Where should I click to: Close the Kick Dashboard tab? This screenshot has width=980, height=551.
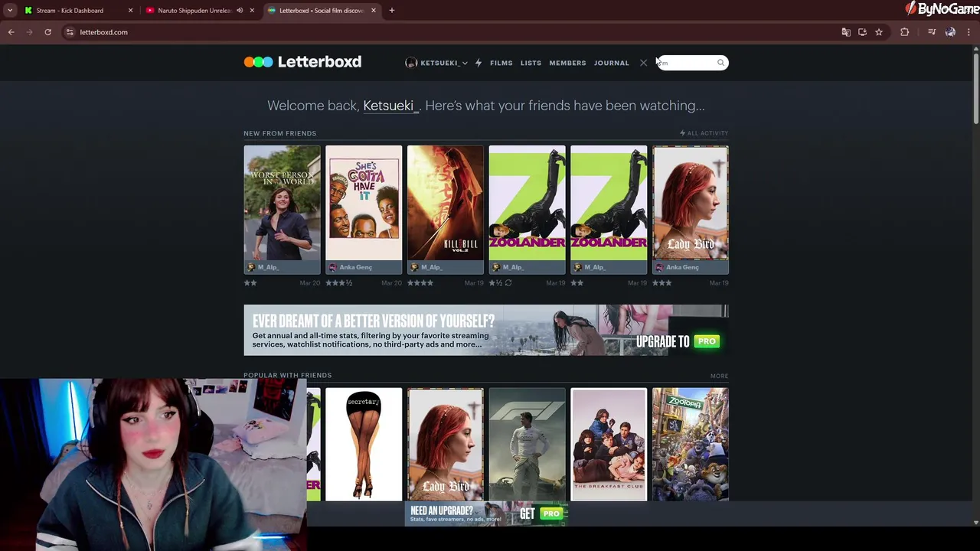(130, 11)
